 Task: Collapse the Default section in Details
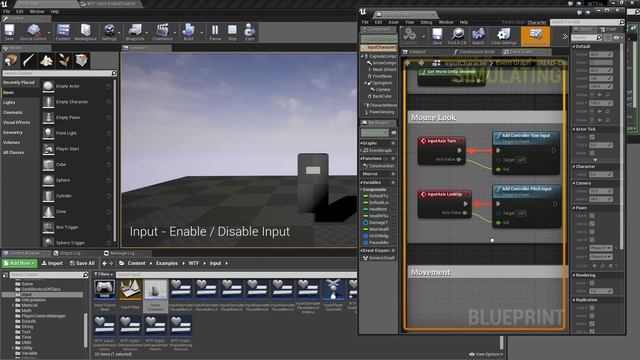[574, 47]
